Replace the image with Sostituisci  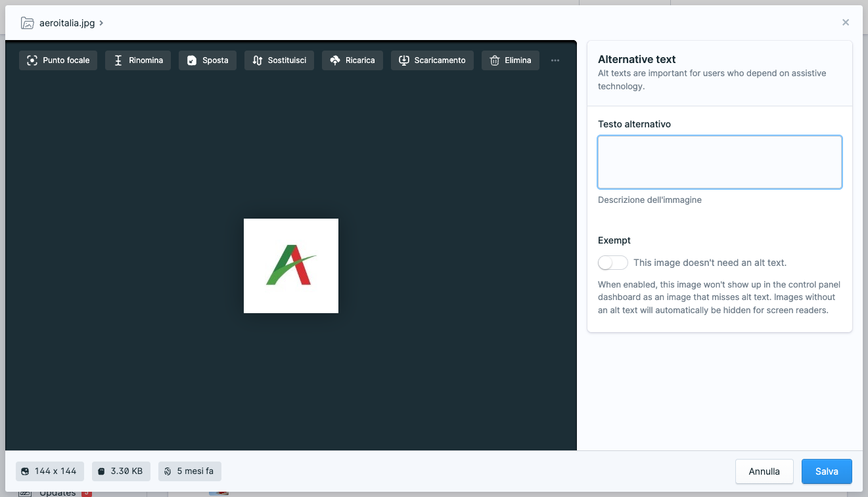[279, 60]
